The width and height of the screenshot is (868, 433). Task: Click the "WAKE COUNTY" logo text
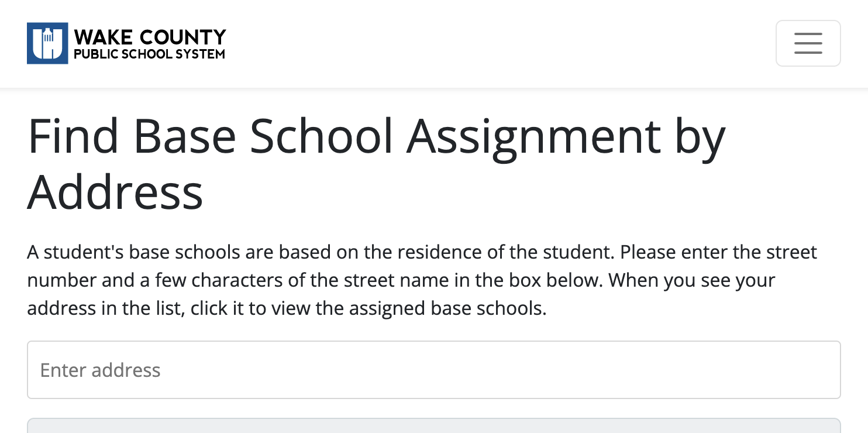pyautogui.click(x=150, y=37)
